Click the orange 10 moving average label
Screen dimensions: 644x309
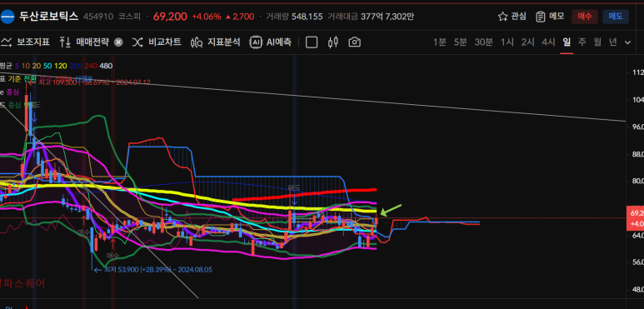[x=26, y=66]
